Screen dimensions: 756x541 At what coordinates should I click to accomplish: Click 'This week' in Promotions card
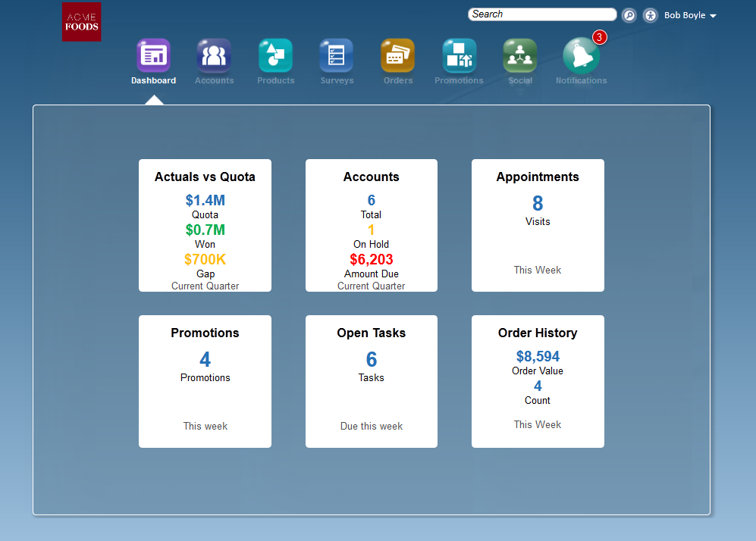(x=205, y=427)
